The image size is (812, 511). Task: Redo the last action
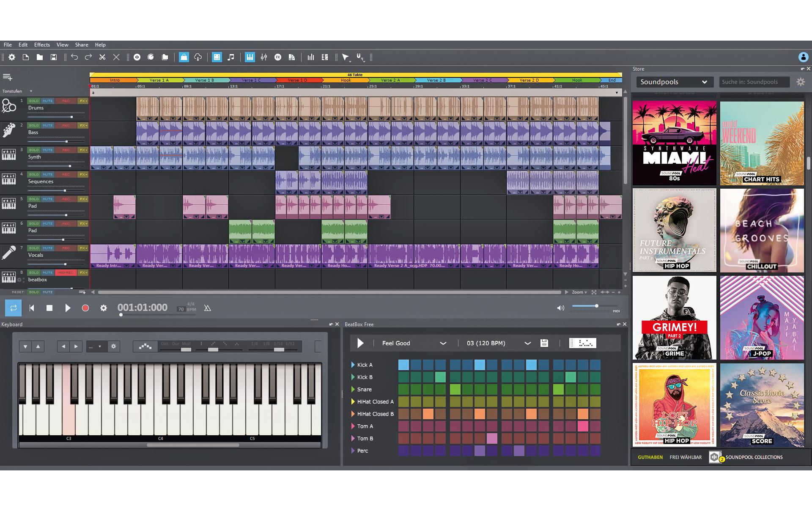tap(88, 57)
